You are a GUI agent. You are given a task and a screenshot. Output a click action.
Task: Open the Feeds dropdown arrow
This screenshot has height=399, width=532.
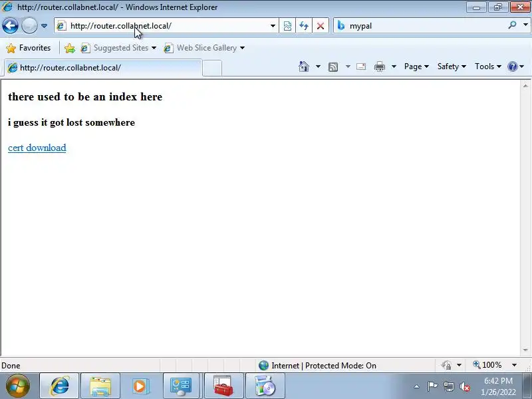348,66
